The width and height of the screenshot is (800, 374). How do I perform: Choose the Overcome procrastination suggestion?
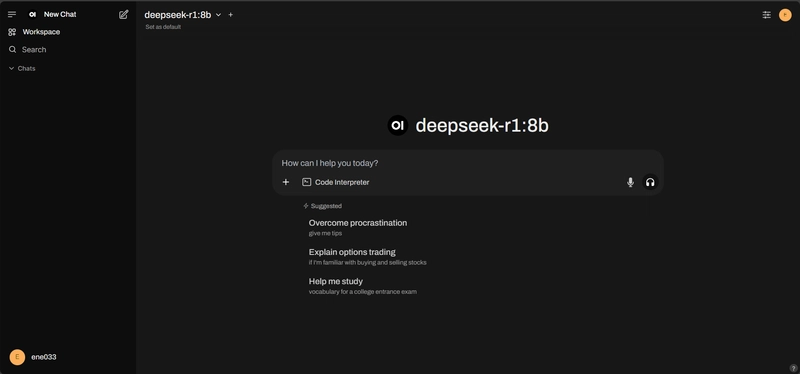click(x=358, y=227)
